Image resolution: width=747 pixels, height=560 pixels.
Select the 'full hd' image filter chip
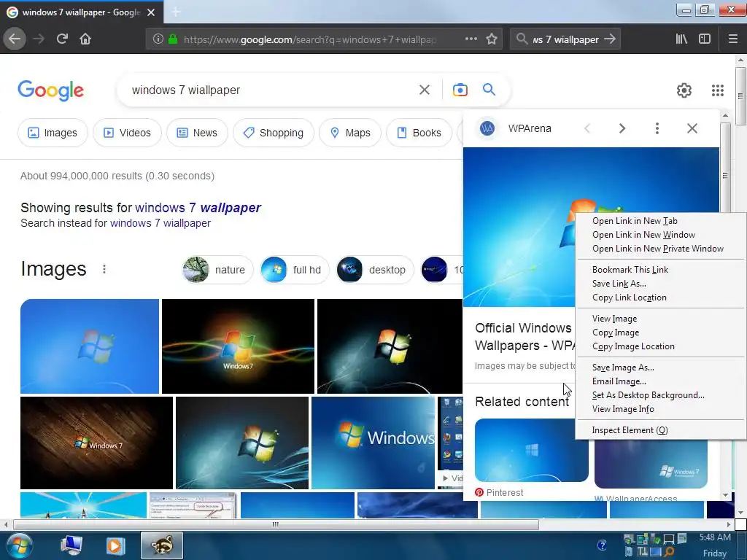(295, 270)
